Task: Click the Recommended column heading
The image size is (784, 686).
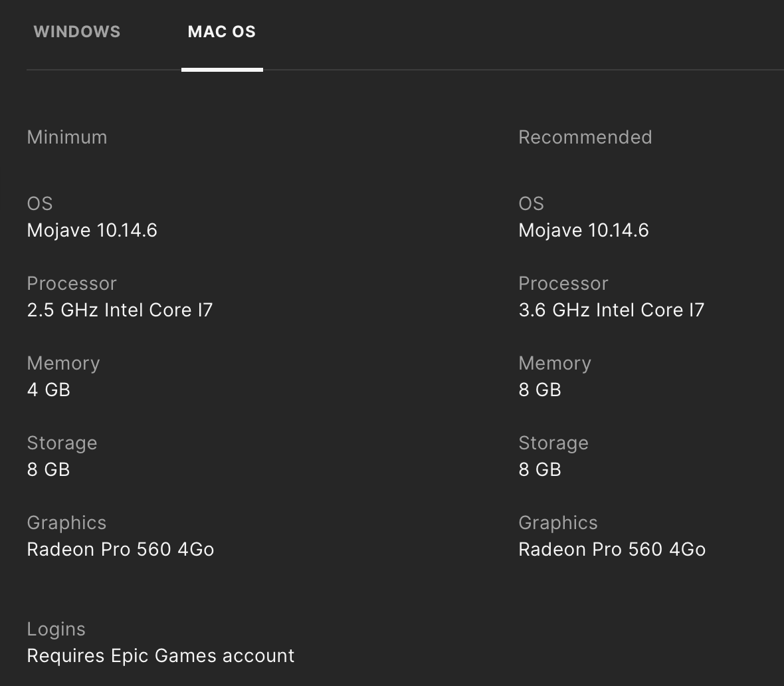Action: (585, 137)
